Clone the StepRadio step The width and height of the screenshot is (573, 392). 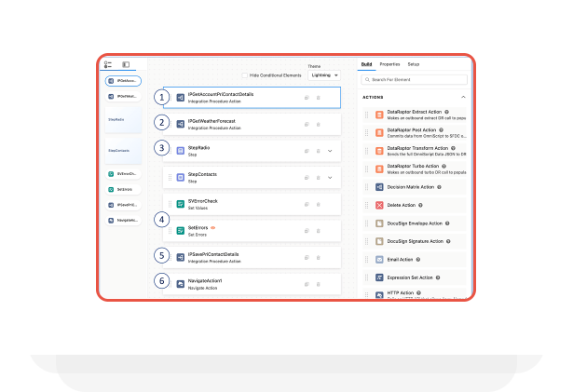[307, 151]
